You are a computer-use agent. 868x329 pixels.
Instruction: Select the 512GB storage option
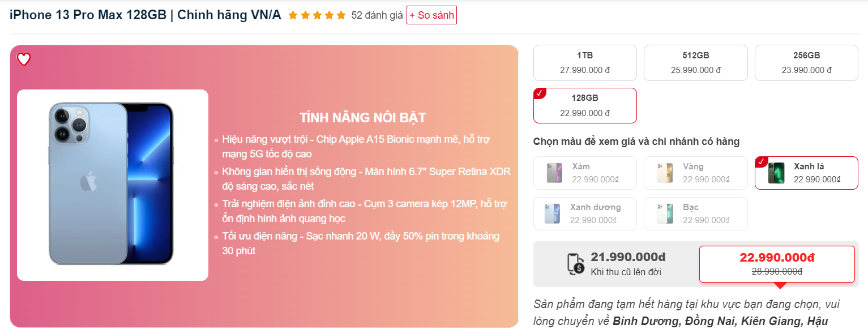[696, 63]
